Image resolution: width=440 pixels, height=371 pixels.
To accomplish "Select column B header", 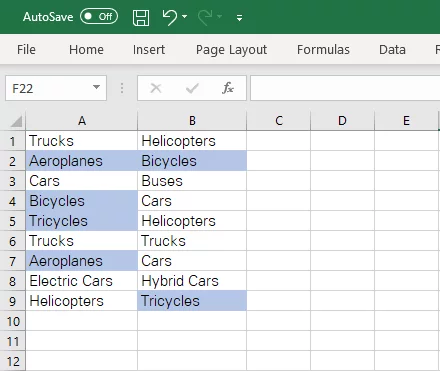I will (x=192, y=121).
